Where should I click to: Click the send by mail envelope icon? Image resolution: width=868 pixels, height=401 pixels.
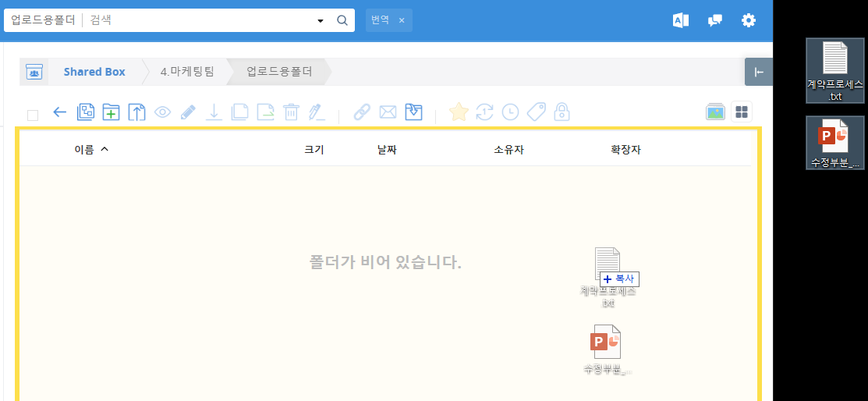[x=388, y=112]
